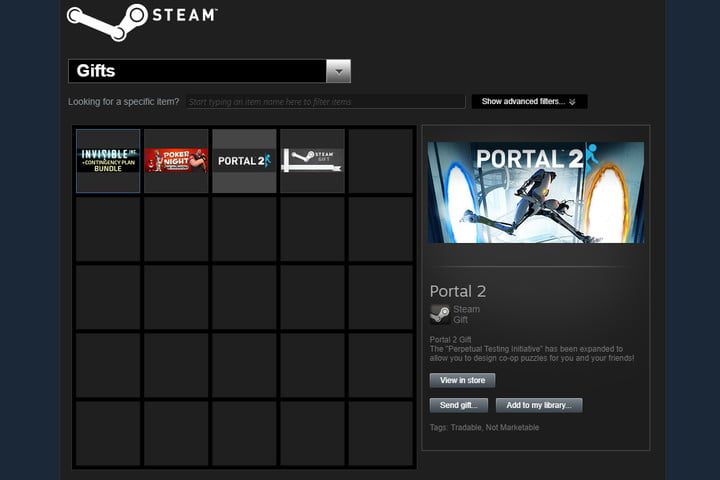Viewport: 720px width, 480px height.
Task: Click the large Portal 2 banner image
Action: [x=535, y=192]
